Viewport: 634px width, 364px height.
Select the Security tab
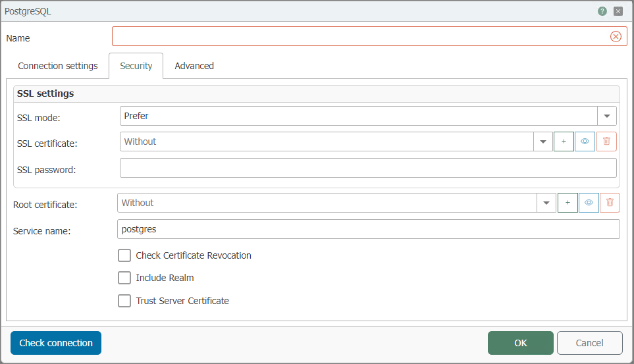[136, 66]
